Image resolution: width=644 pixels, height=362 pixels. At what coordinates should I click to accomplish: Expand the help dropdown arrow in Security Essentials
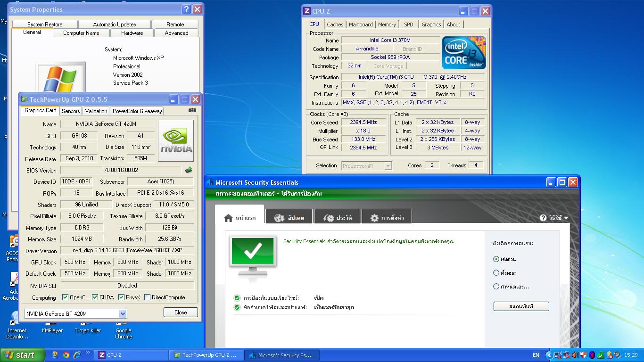tap(566, 218)
